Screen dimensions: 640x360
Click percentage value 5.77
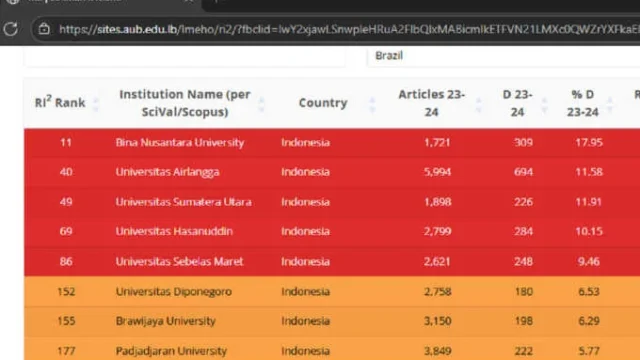point(589,351)
